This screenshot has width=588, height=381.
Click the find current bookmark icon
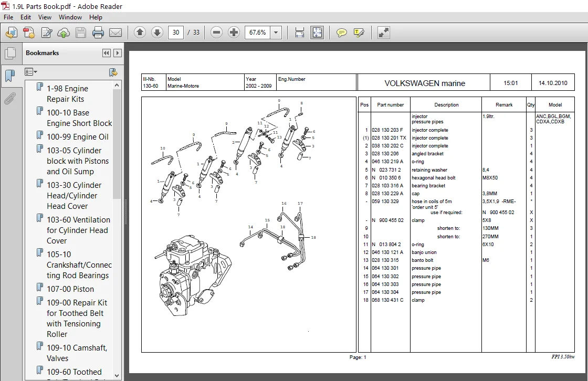113,72
